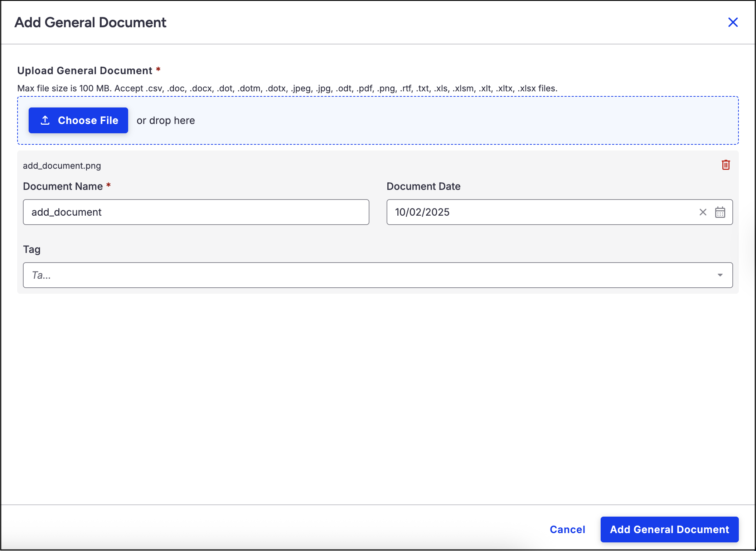Open the Tag selection field
Image resolution: width=756 pixels, height=551 pixels.
click(358, 275)
